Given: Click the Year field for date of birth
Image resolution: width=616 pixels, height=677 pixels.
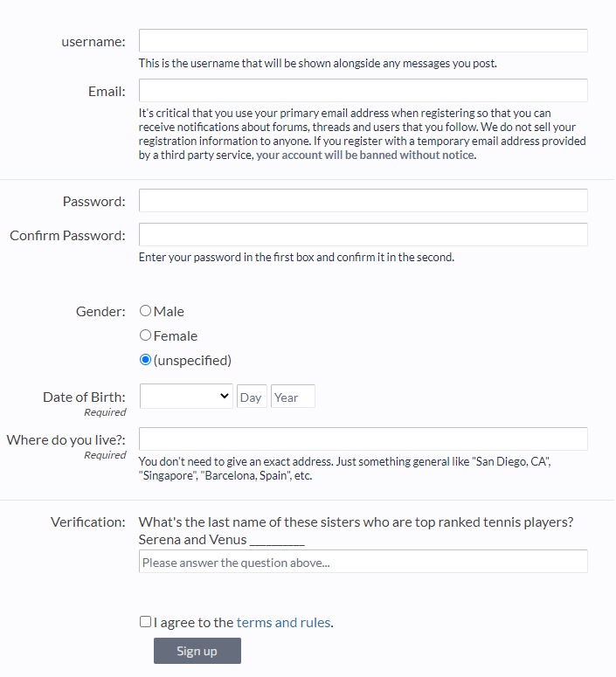Looking at the screenshot, I should tap(293, 397).
